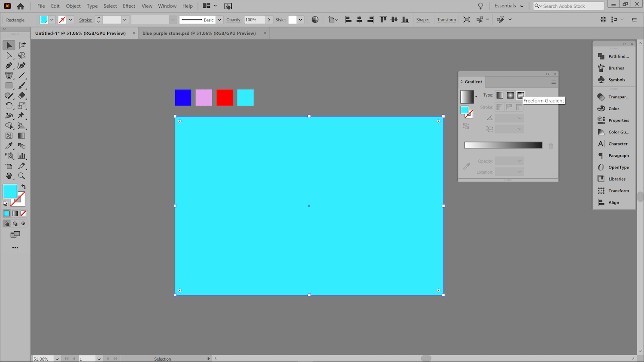The width and height of the screenshot is (644, 362).
Task: Select the Rectangle tool
Action: tap(9, 85)
